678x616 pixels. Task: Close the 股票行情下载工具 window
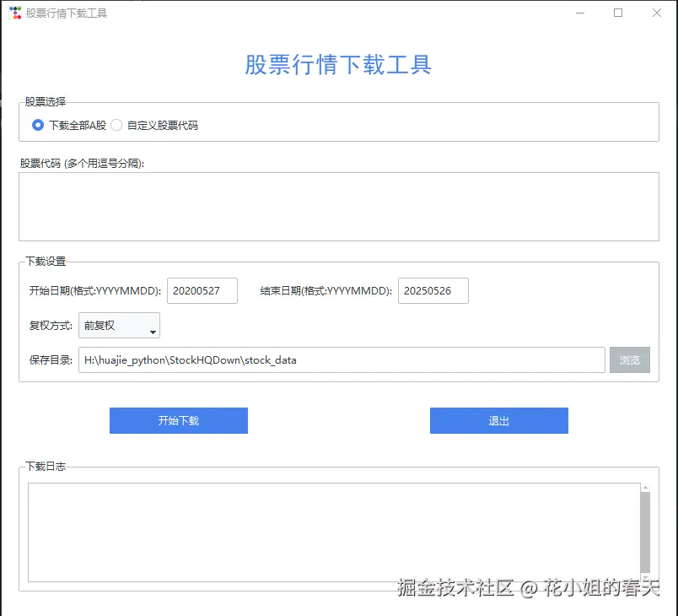[657, 13]
